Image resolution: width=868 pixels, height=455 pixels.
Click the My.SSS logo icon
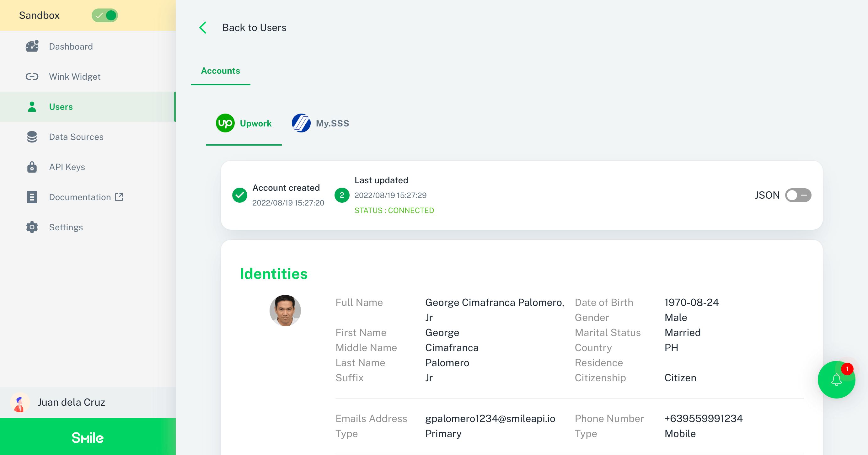301,123
